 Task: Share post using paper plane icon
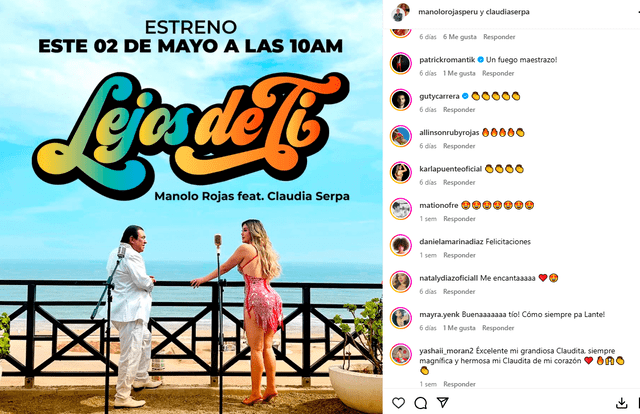443,403
